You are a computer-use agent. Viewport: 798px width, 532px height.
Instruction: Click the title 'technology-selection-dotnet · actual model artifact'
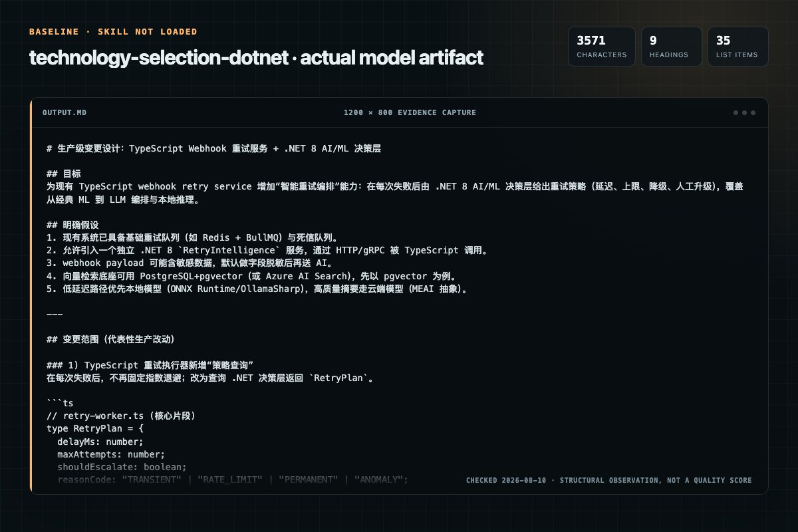click(x=256, y=58)
